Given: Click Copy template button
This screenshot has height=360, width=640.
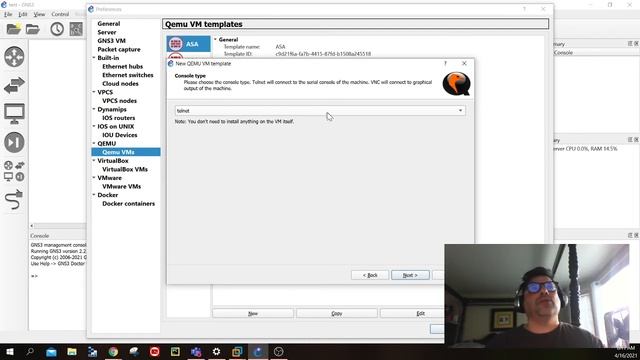Looking at the screenshot, I should 337,313.
